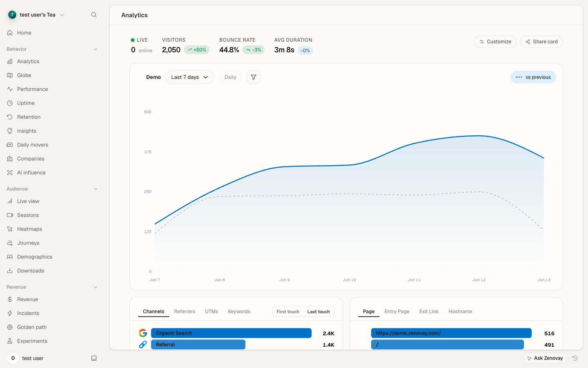The height and width of the screenshot is (368, 588).
Task: Collapse the Revenue section
Action: coord(96,287)
